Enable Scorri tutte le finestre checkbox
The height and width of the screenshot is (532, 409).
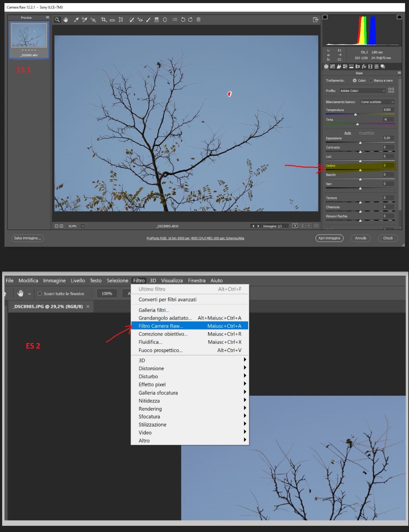coord(40,294)
